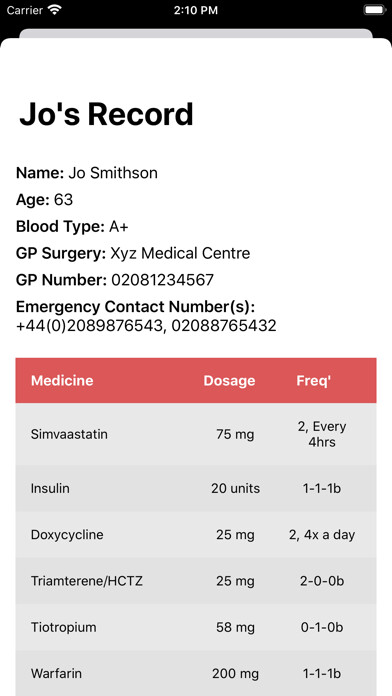Tap the battery icon in status bar
This screenshot has width=392, height=696.
click(374, 10)
